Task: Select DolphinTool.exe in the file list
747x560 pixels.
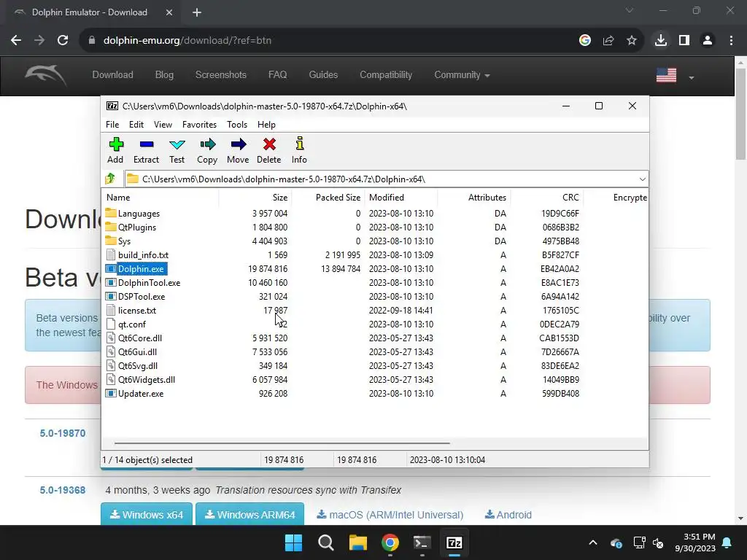Action: (149, 282)
